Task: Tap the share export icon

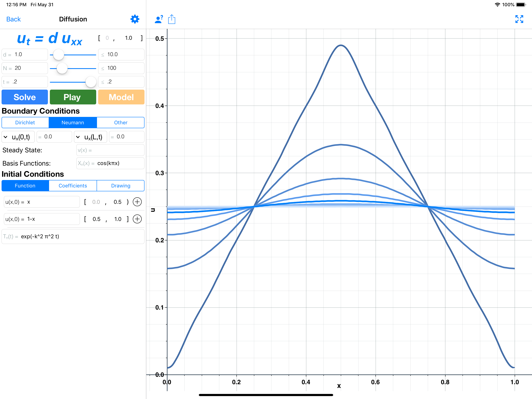Action: [x=172, y=19]
